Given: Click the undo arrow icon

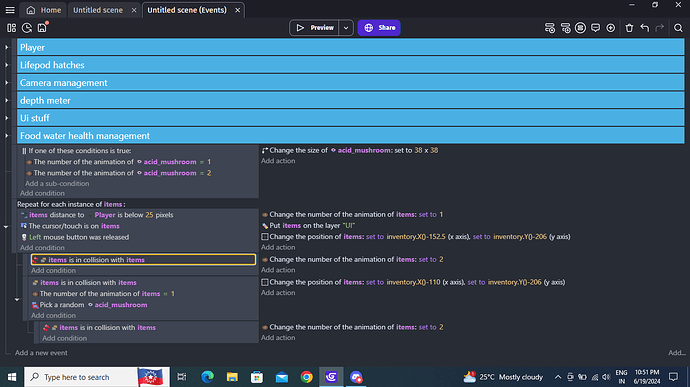Looking at the screenshot, I should click(645, 28).
